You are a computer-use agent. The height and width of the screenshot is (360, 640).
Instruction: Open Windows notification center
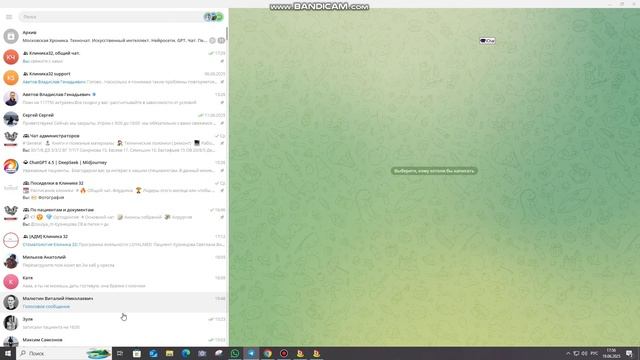tap(629, 353)
